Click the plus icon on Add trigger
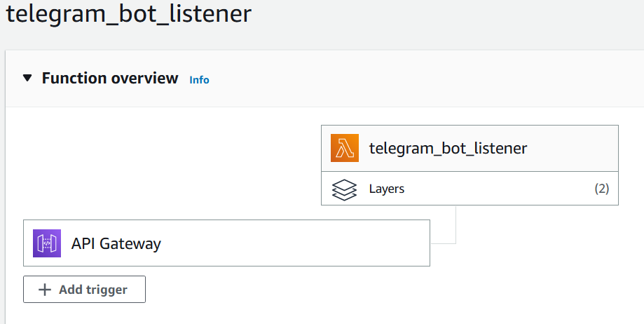Screen dimensions: 644x324 (x=45, y=290)
